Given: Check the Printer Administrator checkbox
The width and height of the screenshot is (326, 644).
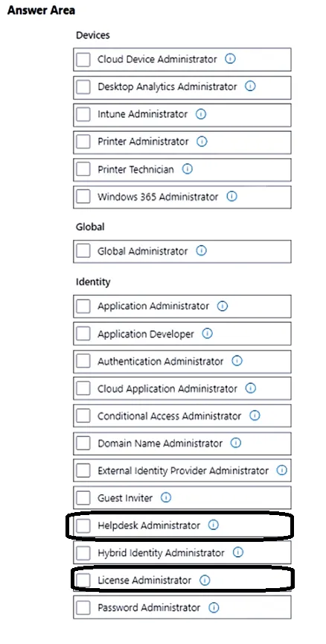Looking at the screenshot, I should point(83,142).
